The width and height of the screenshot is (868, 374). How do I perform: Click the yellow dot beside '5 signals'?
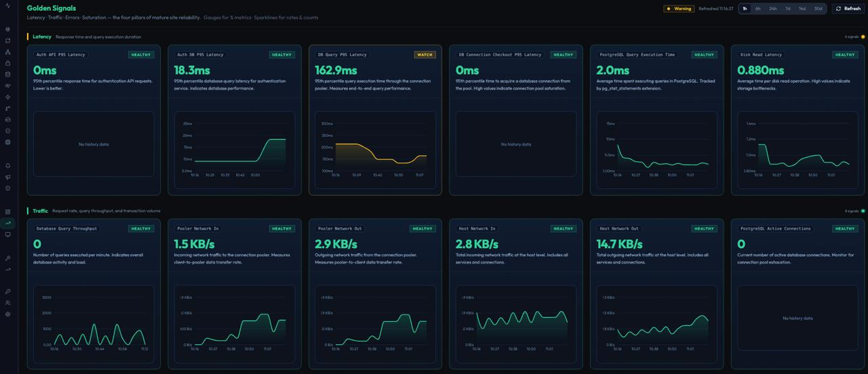pyautogui.click(x=863, y=37)
